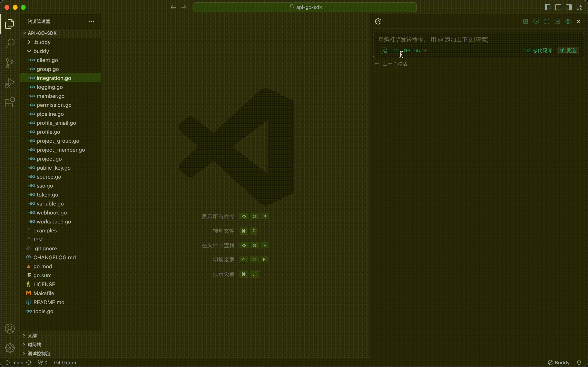
Task: Toggle the secondary sidebar visibility
Action: point(569,7)
